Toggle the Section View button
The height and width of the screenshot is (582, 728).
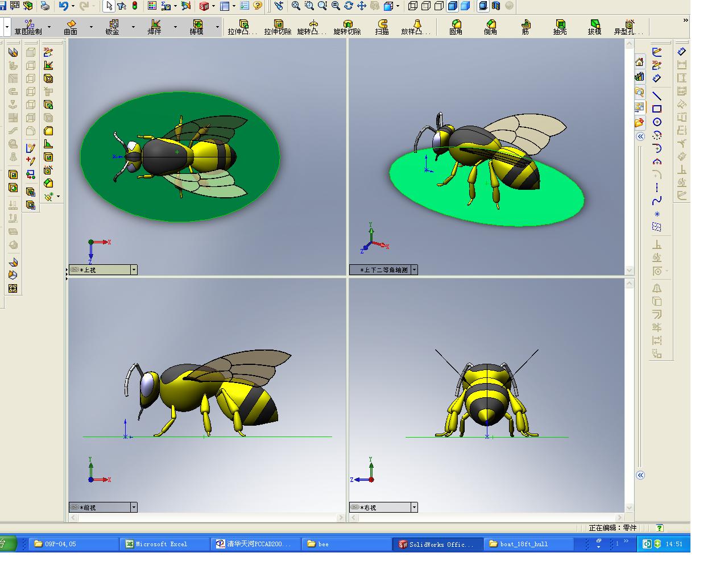tap(496, 6)
